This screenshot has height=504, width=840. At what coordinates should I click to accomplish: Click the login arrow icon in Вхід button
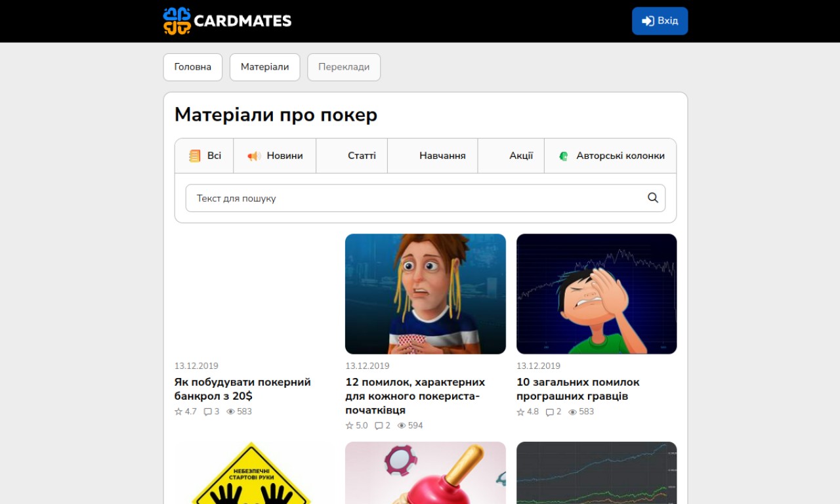tap(648, 21)
